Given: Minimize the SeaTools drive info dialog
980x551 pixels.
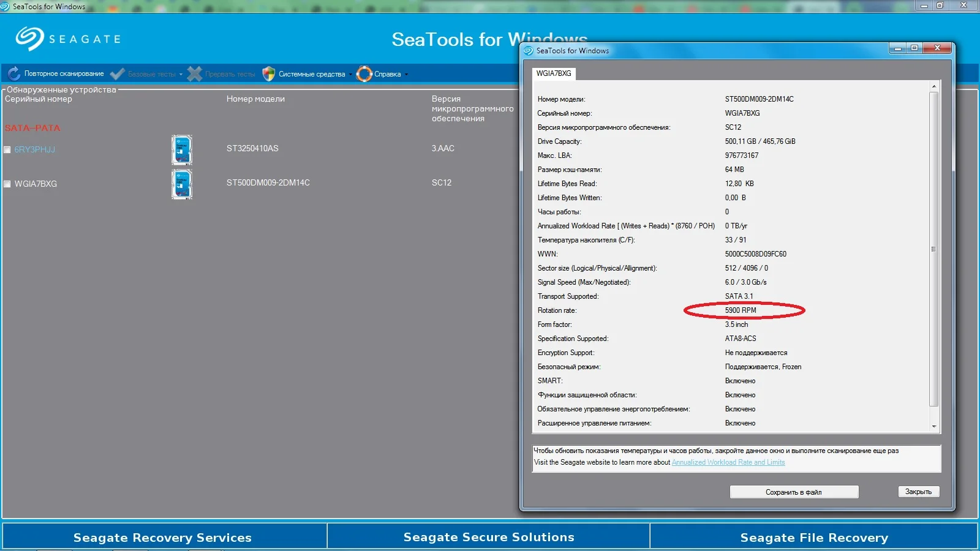Looking at the screenshot, I should 898,48.
